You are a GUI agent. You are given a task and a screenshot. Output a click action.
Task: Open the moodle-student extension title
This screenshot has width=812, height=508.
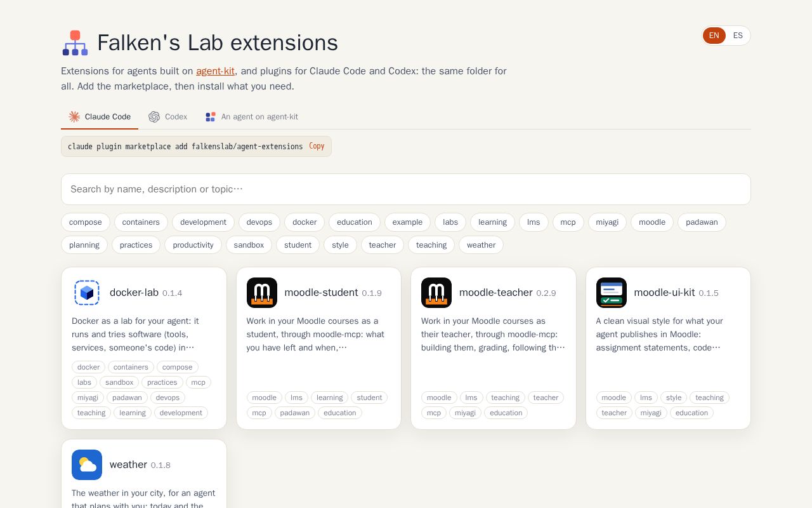coord(322,293)
